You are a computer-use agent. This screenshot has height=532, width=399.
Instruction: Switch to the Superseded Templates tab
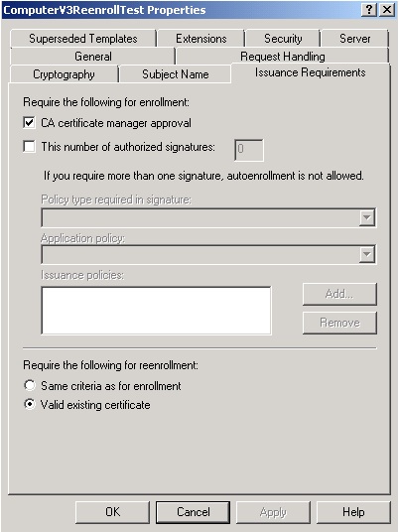(83, 39)
